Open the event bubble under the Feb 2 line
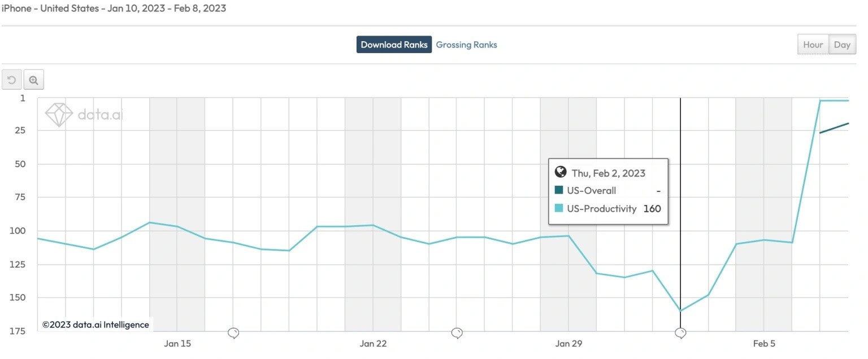868x359 pixels. click(680, 332)
